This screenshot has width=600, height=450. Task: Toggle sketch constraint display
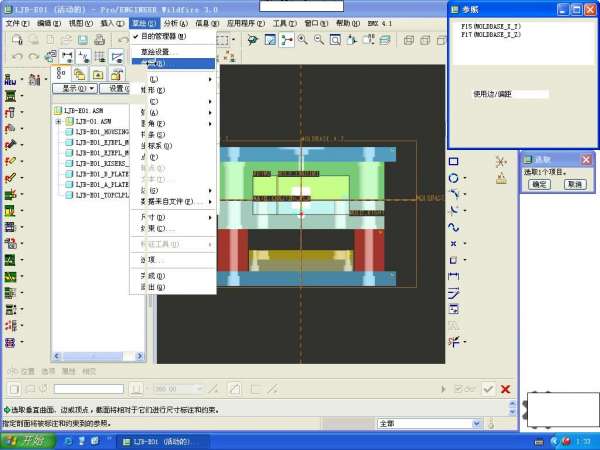point(83,57)
